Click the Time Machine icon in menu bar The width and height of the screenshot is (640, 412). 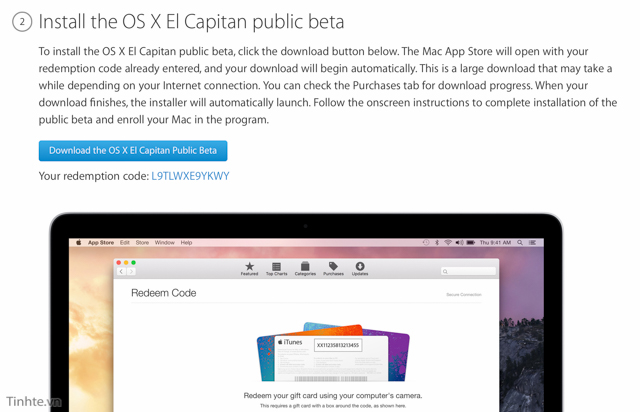click(x=426, y=243)
